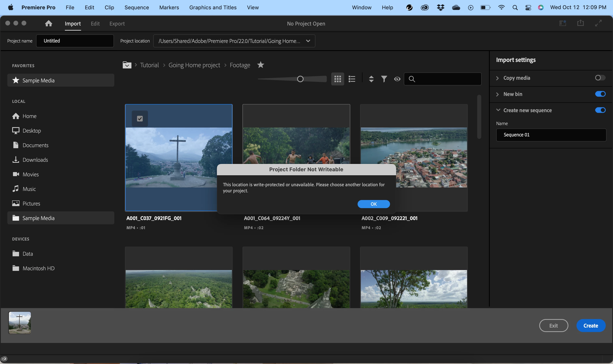
Task: Toggle the eye visibility icon
Action: tap(397, 79)
